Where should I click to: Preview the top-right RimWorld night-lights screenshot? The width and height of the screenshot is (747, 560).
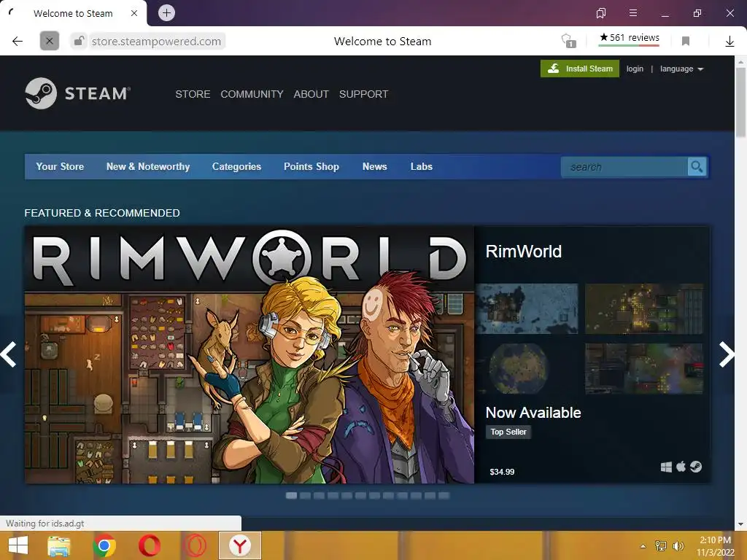click(644, 308)
